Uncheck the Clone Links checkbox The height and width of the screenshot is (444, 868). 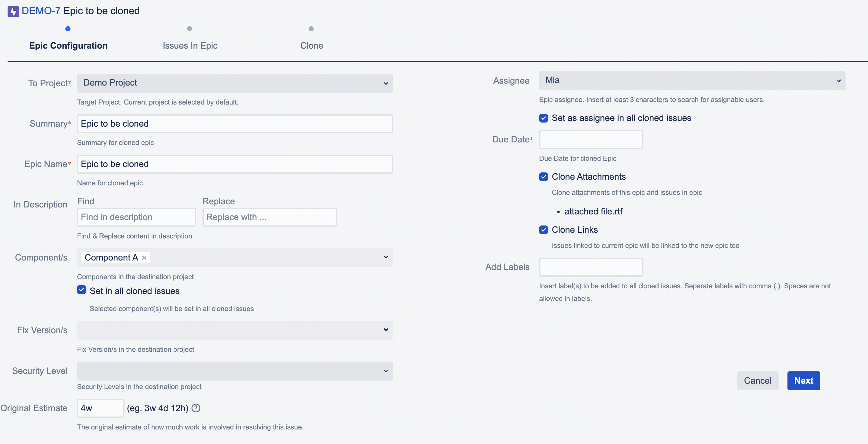pos(543,230)
